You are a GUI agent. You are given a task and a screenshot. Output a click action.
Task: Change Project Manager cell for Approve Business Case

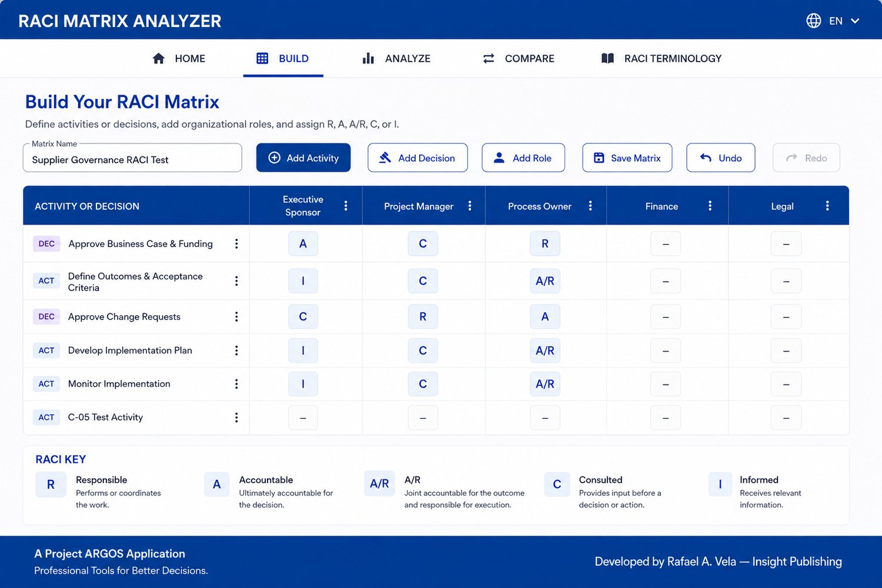[x=423, y=243]
